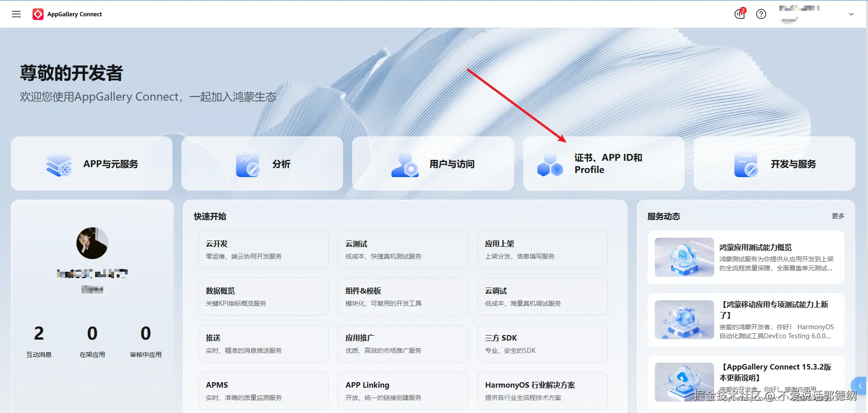This screenshot has height=413, width=868.
Task: Click the 开发与服务 edit icon
Action: tap(746, 165)
